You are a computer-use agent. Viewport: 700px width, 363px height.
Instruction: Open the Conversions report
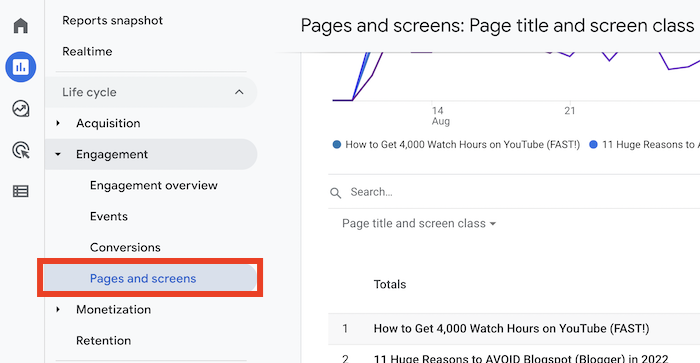(x=125, y=247)
